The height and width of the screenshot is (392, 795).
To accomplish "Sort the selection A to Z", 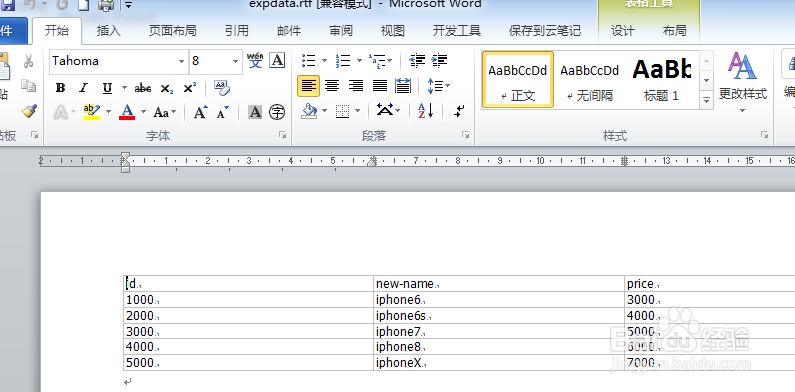I will [425, 110].
